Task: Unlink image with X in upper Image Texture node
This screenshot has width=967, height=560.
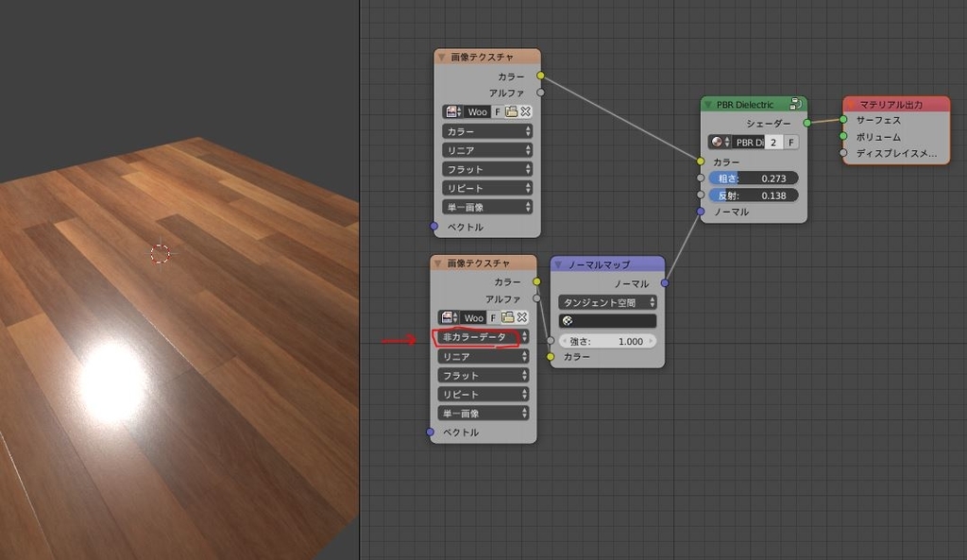Action: 525,111
